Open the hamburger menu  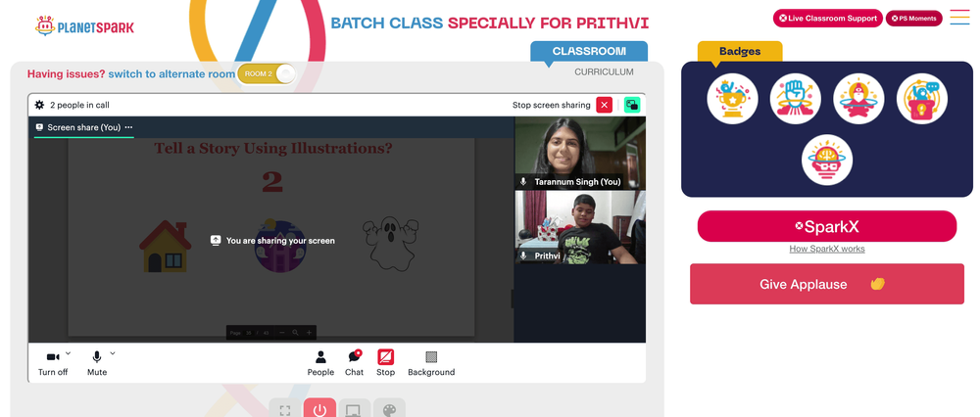coord(959,18)
